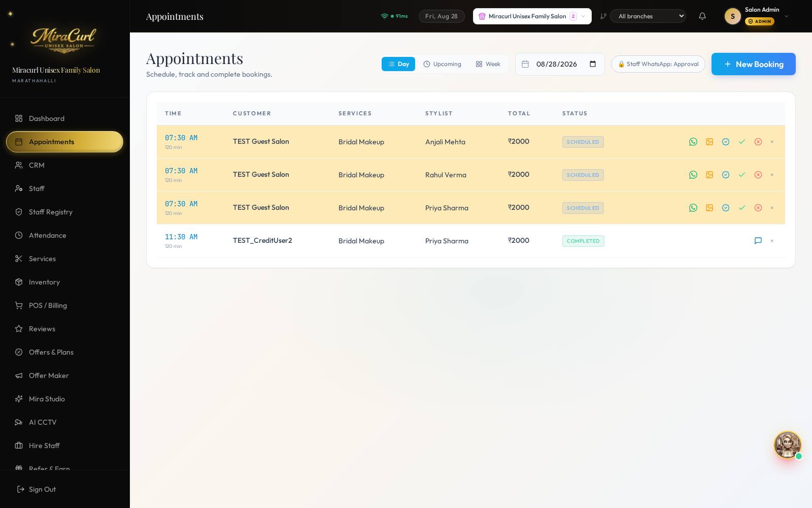Viewport: 812px width, 508px height.
Task: Cancel Rahul Verma's appointment with red circle X
Action: tap(758, 175)
